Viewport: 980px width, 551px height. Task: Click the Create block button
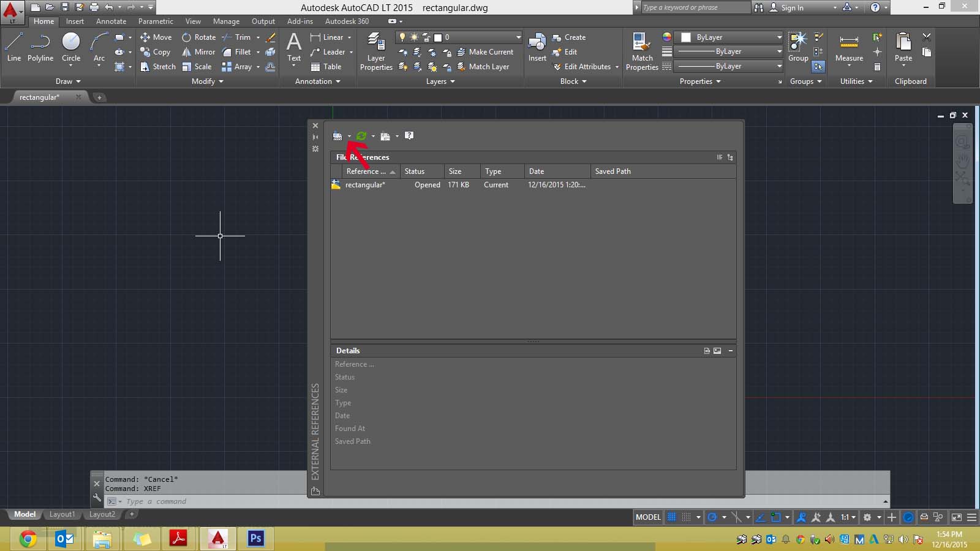click(569, 37)
